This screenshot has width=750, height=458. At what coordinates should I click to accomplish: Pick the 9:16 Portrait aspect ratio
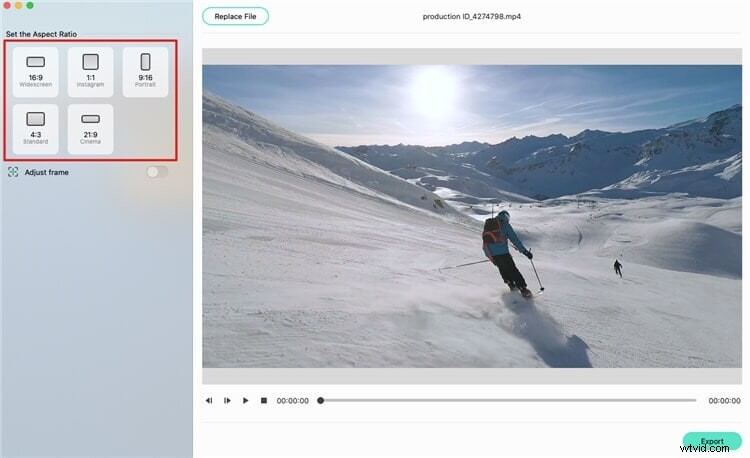[x=145, y=72]
